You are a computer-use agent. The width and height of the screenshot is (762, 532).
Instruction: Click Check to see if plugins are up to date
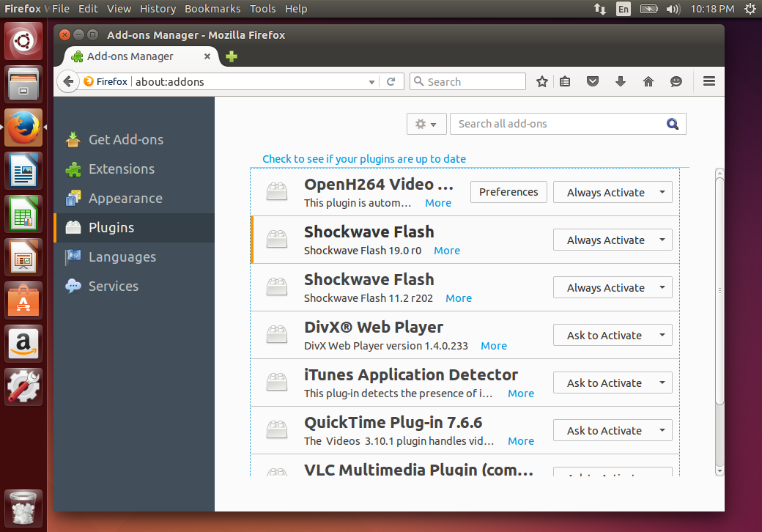364,159
